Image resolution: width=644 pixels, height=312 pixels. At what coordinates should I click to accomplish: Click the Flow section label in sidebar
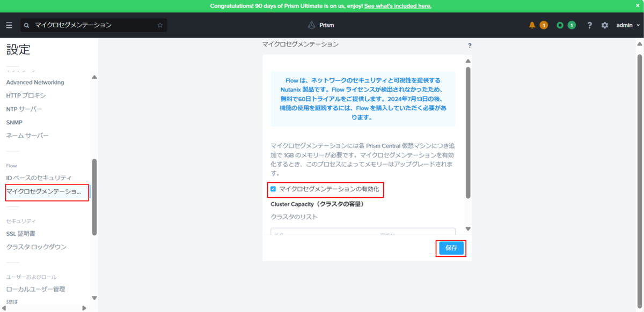pos(11,166)
